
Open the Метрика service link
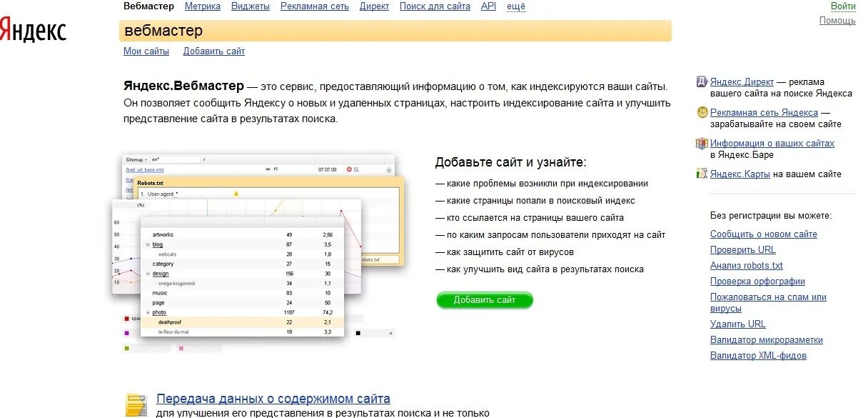click(x=203, y=6)
